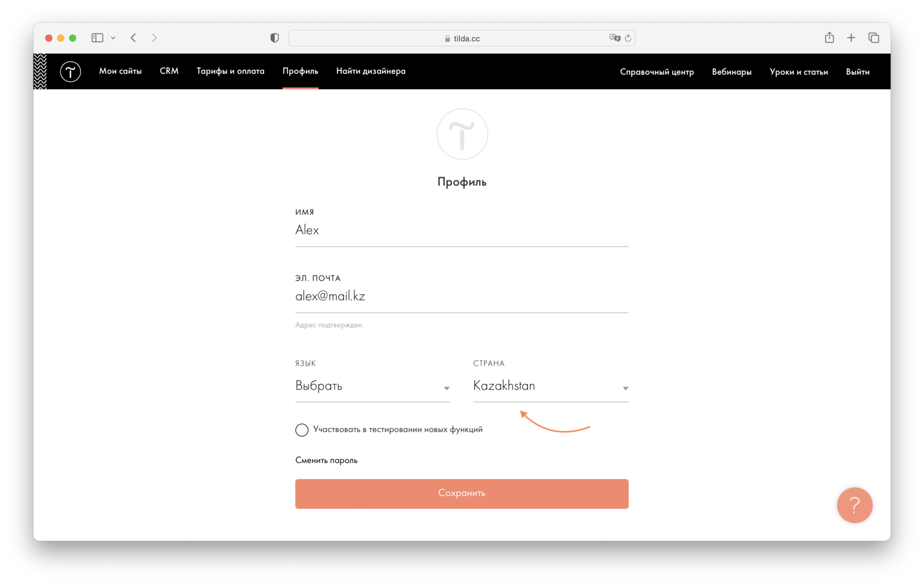Click the tilda.cc address bar
The height and width of the screenshot is (585, 924).
462,38
